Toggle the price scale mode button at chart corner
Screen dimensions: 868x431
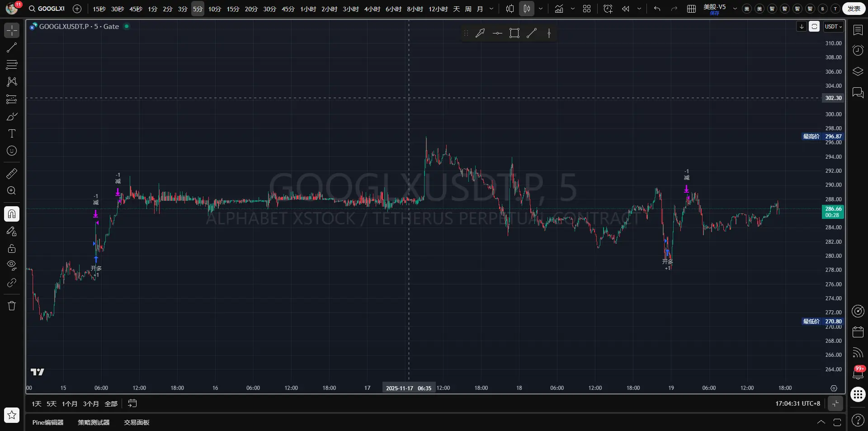(835, 403)
